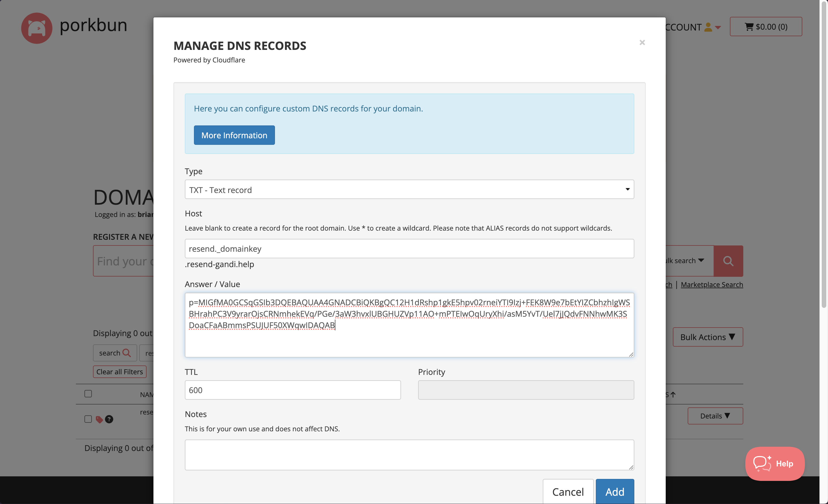Toggle the select-all domains checkbox

[x=88, y=393]
